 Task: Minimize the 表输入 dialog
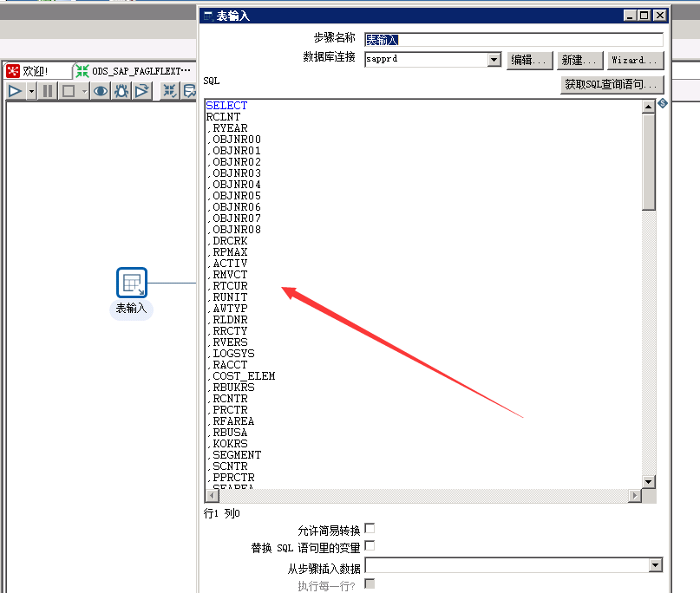point(630,16)
